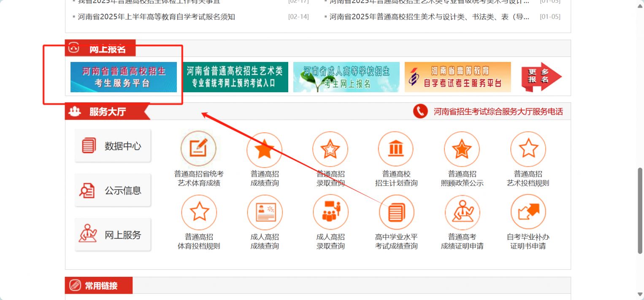Click the [01-05] date text

(550, 17)
